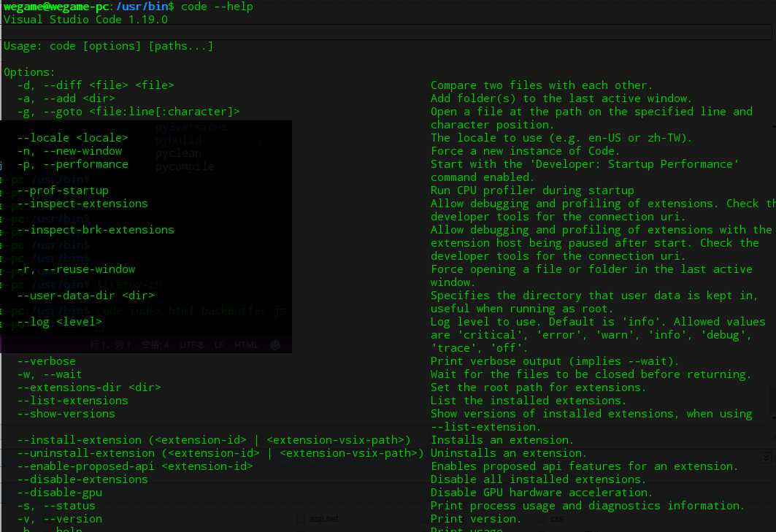Click the '--locale <locale>' option
776x532 pixels.
(x=72, y=138)
